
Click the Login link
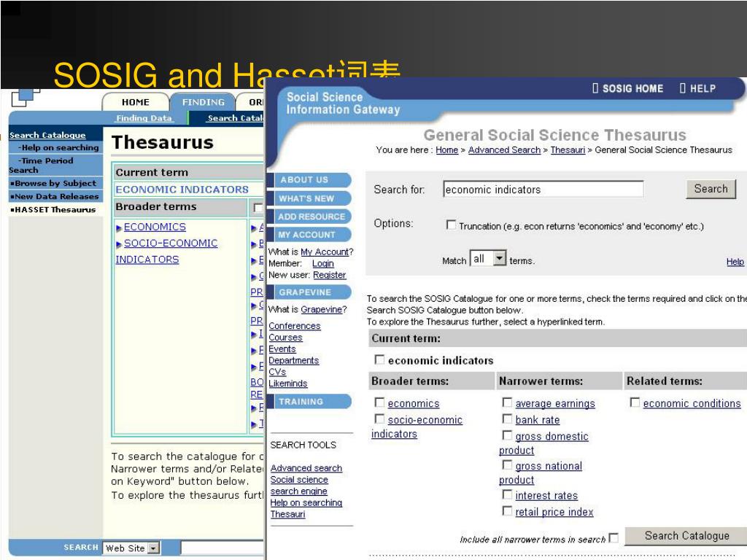coord(323,263)
